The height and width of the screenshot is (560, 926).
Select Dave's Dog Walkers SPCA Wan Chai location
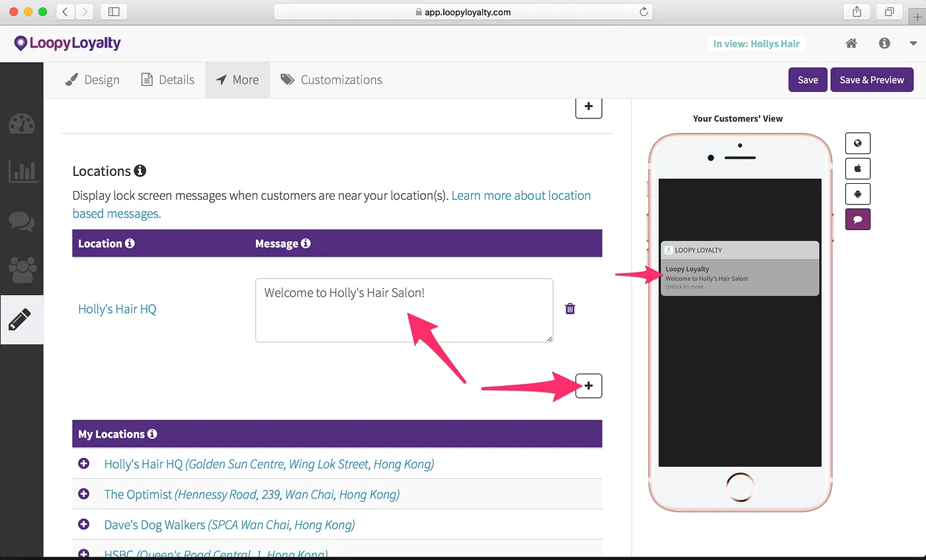(x=230, y=525)
